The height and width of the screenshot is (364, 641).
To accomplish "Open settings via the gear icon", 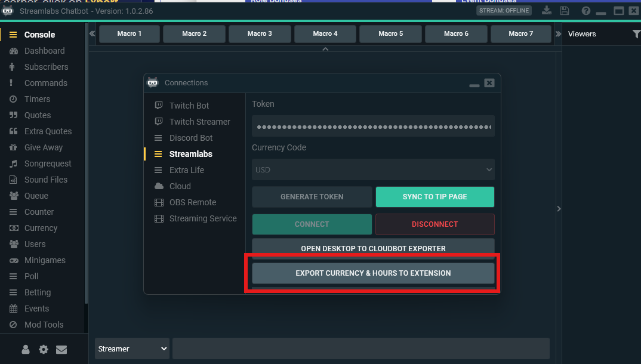I will 44,349.
